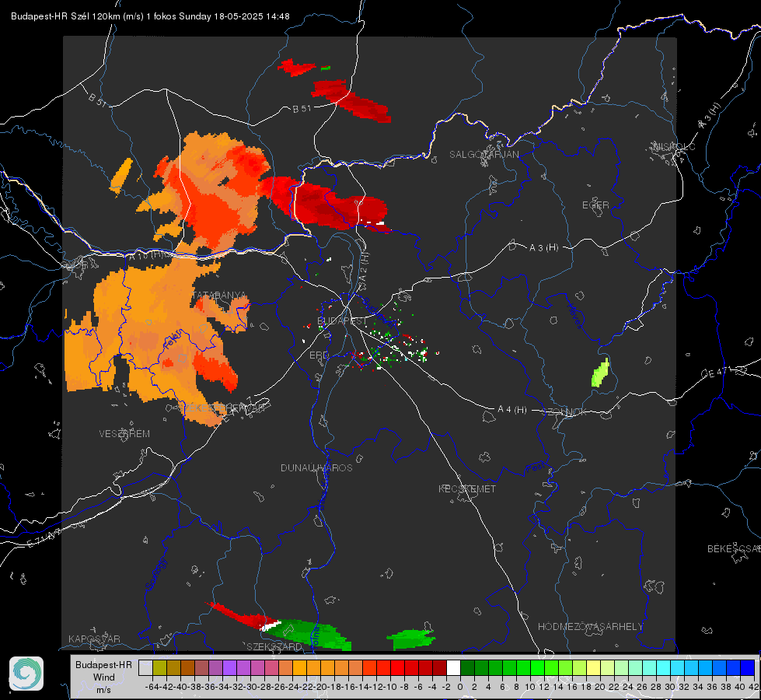Screen dimensions: 761x700
Task: Select the leftmost light gray legend swatch
Action: [x=145, y=667]
